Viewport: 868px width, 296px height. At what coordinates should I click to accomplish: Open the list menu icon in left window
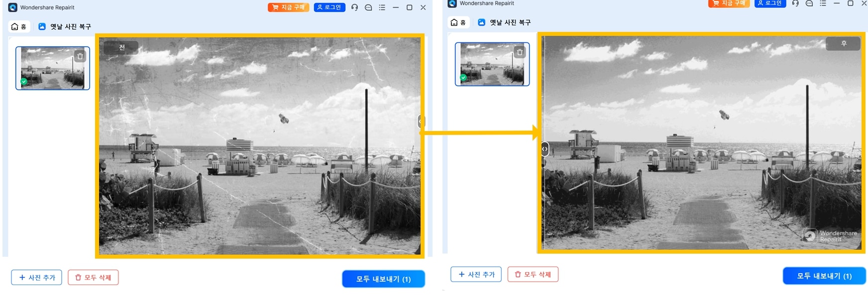[x=382, y=7]
